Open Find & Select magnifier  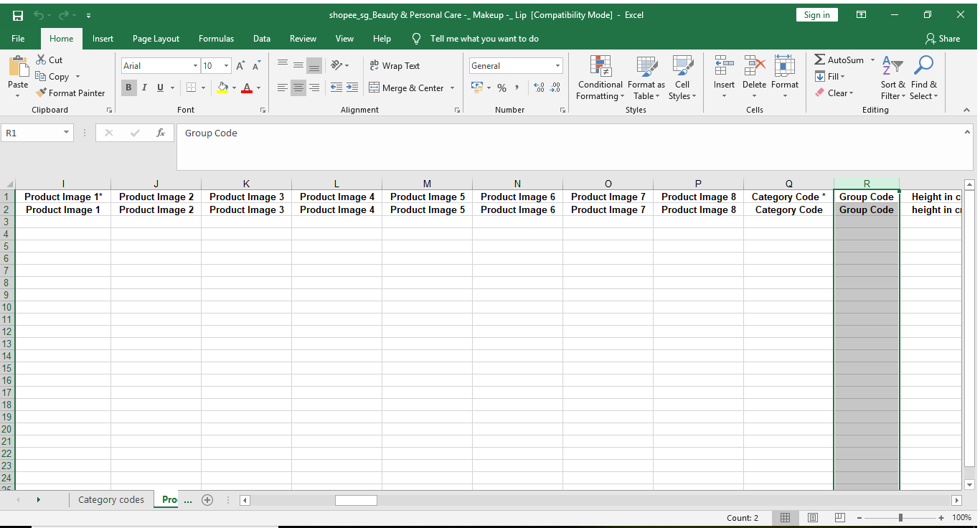[x=924, y=78]
